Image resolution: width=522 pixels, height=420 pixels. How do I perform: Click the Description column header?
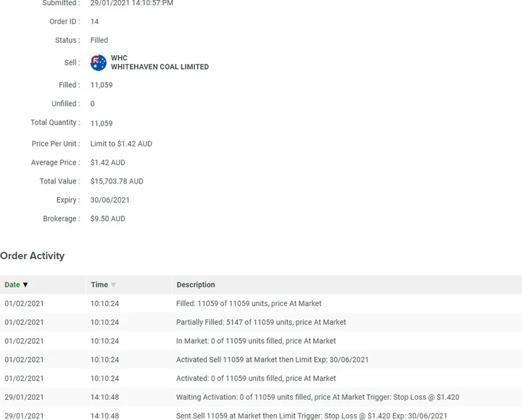point(196,285)
